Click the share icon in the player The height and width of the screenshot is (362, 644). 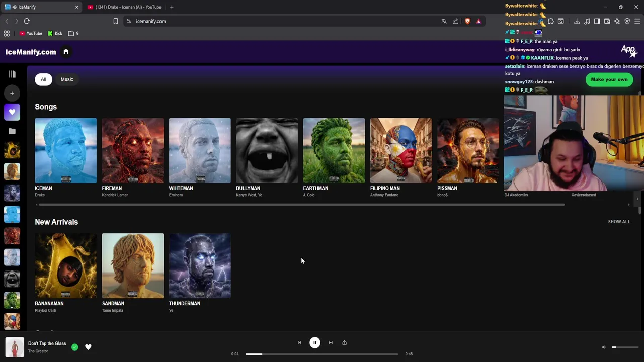click(345, 343)
